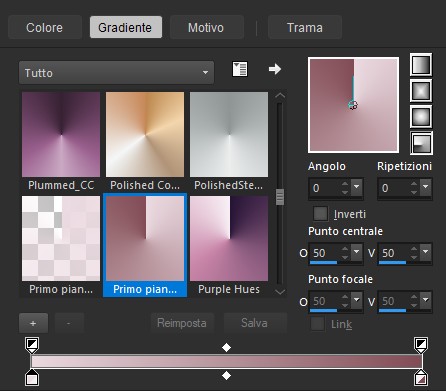Screen dimensions: 446x391
Task: Click the gradient list scrollbar thumb
Action: (280, 197)
